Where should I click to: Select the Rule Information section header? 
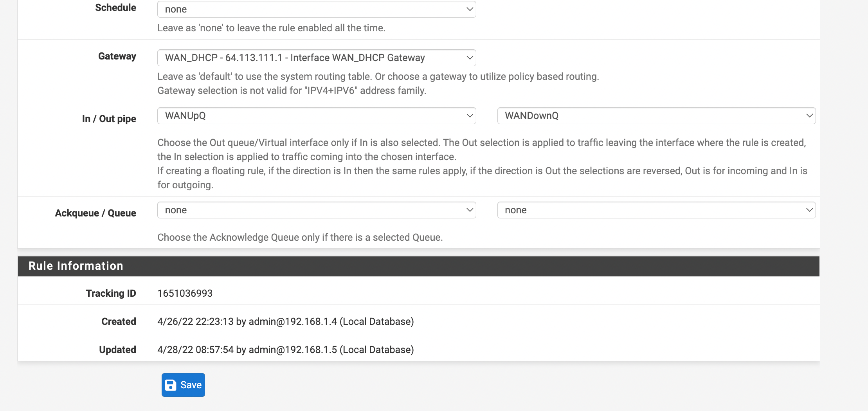[x=76, y=266]
